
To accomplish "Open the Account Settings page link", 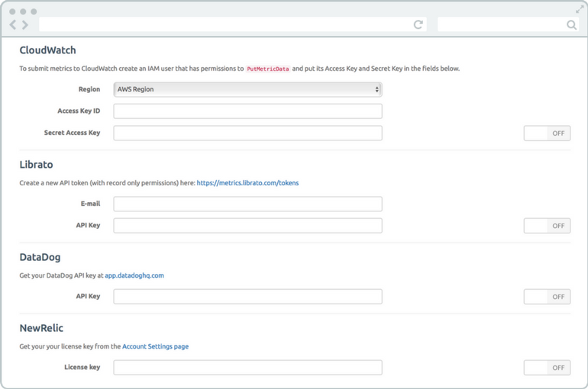I will point(155,346).
